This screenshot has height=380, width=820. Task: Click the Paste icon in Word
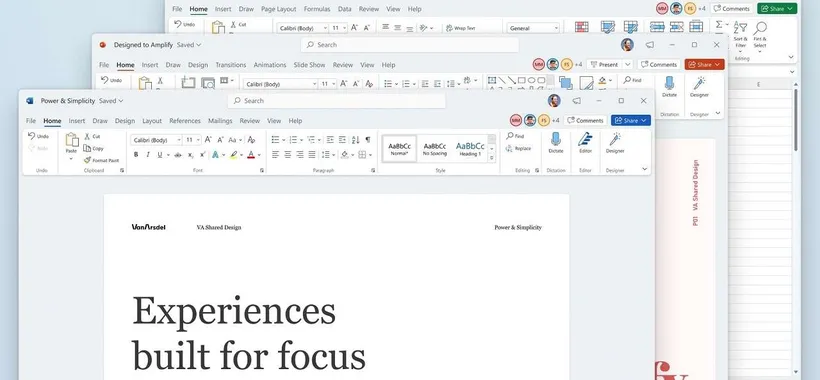coord(72,140)
